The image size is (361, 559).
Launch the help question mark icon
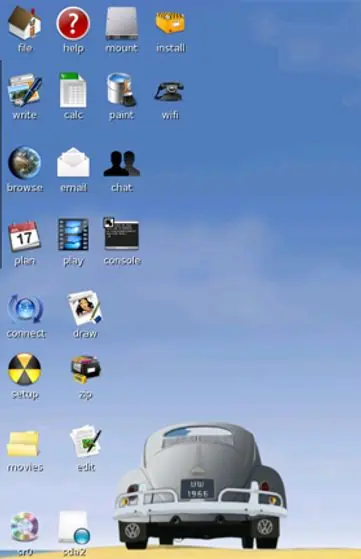pyautogui.click(x=73, y=24)
